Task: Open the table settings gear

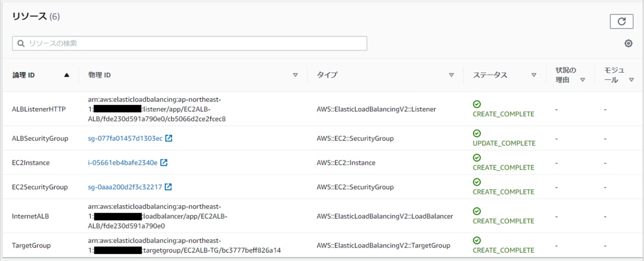Action: (628, 43)
